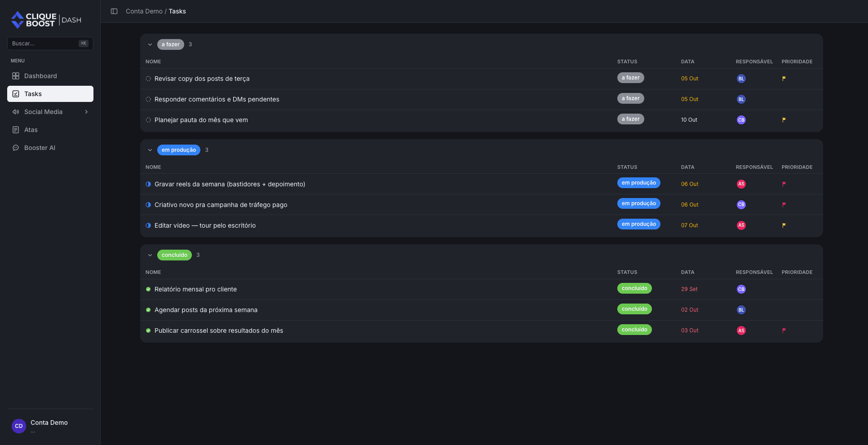
Task: Click CB avatar on 'Relatório mensal' row
Action: pyautogui.click(x=741, y=289)
